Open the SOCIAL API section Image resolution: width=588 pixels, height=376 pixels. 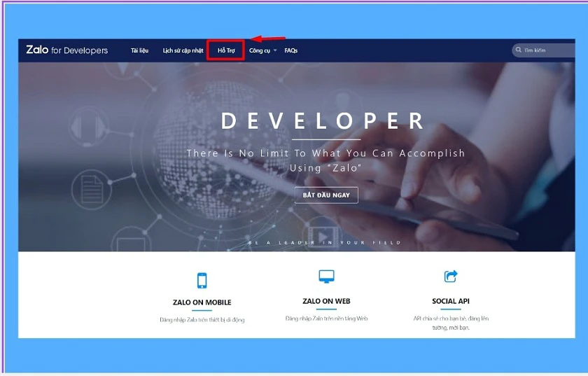[x=451, y=301]
